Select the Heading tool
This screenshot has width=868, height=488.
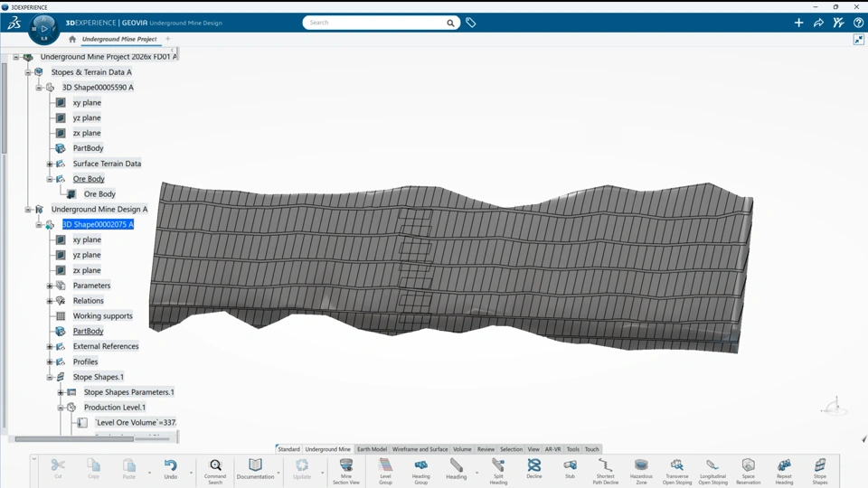tap(456, 469)
